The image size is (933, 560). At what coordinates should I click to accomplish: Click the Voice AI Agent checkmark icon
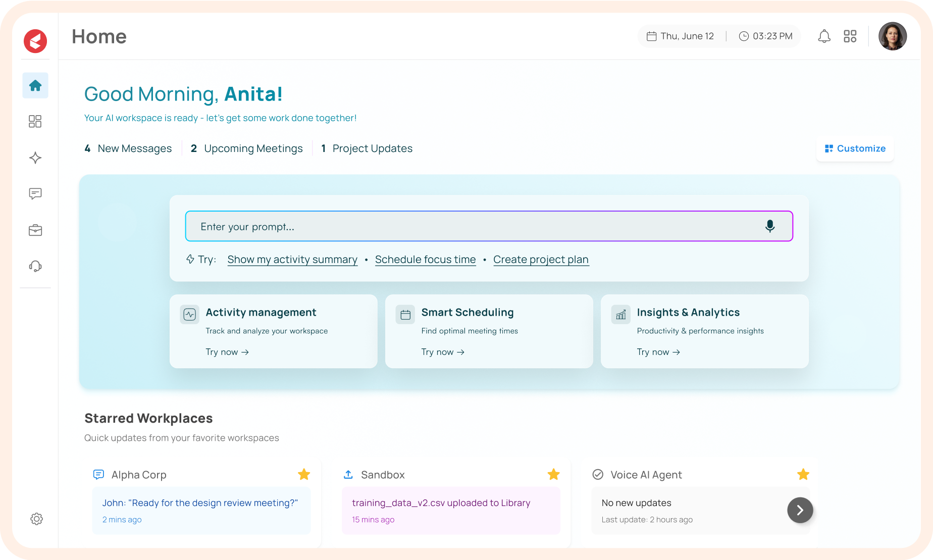click(x=598, y=475)
